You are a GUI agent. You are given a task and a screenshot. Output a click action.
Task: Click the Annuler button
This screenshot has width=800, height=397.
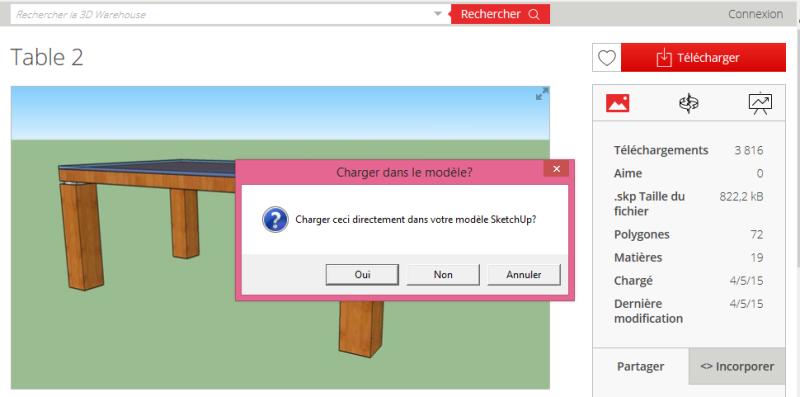click(523, 275)
